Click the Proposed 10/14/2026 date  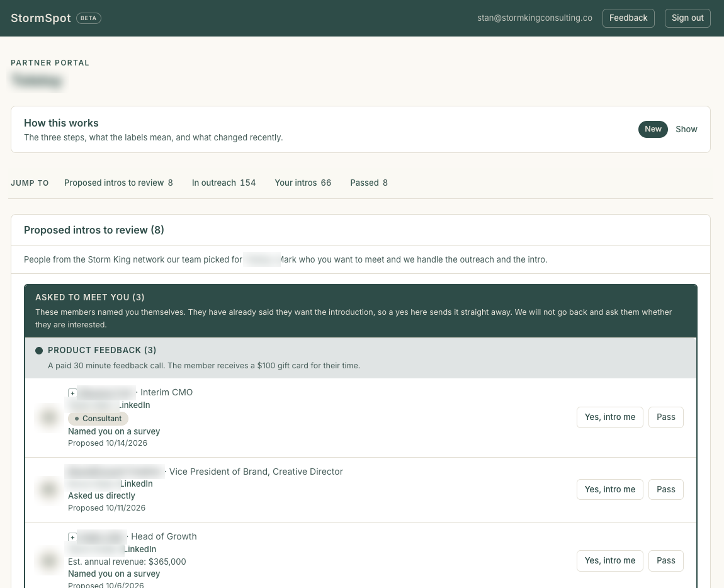coord(108,443)
